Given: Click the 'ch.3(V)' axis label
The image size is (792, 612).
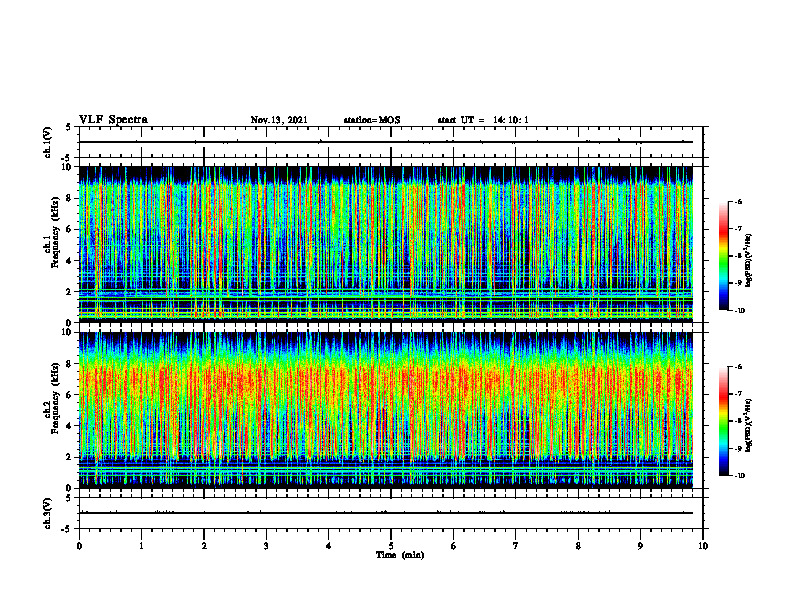Looking at the screenshot, I should click(47, 513).
